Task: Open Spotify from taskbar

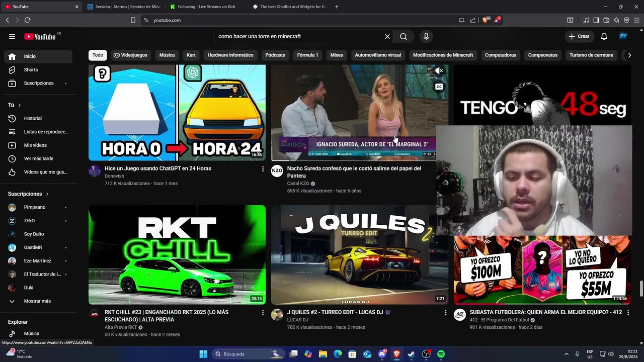Action: pos(441,354)
